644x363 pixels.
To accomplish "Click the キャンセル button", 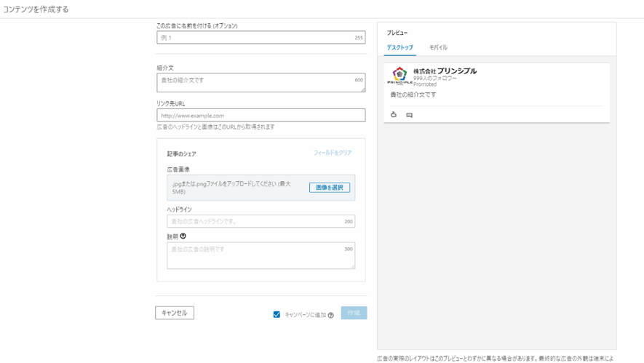I will tap(175, 313).
